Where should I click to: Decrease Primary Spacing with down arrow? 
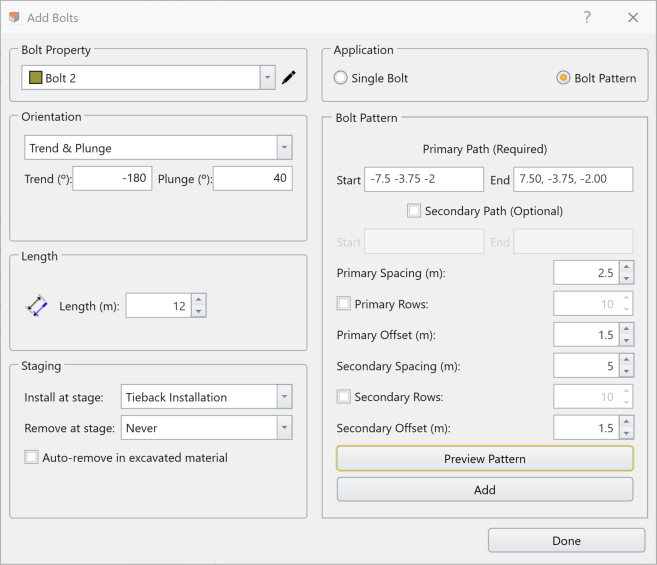626,279
